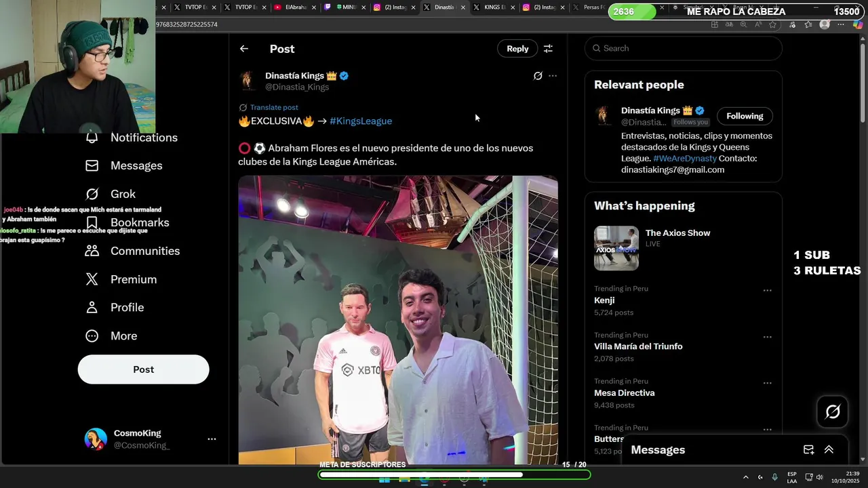Expand the Messages drawer with double chevron
The height and width of the screenshot is (488, 868).
(829, 449)
